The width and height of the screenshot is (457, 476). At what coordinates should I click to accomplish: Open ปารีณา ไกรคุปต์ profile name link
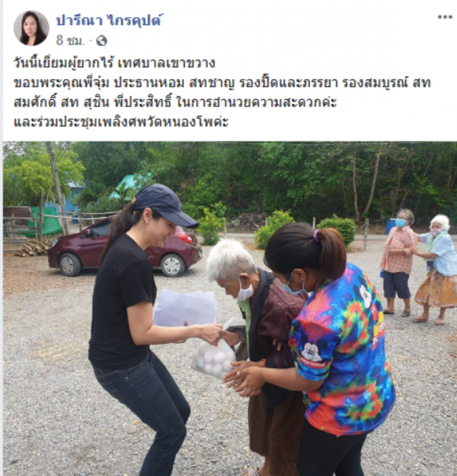point(108,20)
